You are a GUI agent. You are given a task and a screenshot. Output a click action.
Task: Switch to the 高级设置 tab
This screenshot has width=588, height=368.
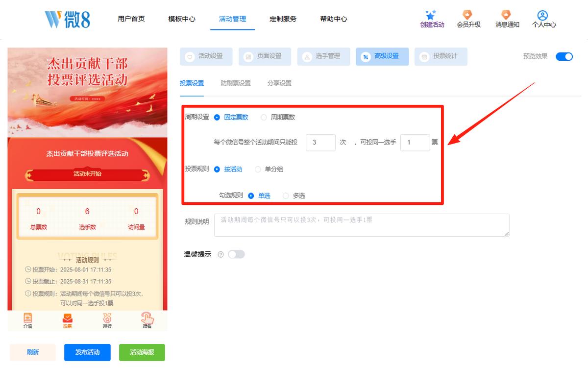tap(382, 56)
